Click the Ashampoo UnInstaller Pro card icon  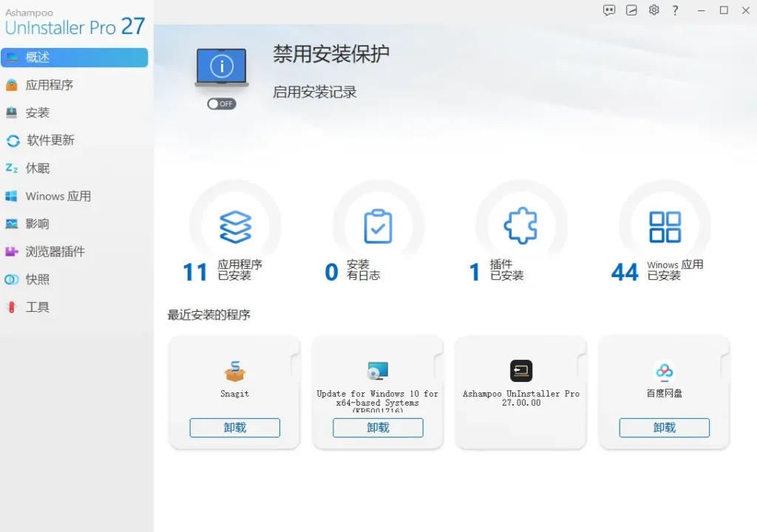[521, 371]
